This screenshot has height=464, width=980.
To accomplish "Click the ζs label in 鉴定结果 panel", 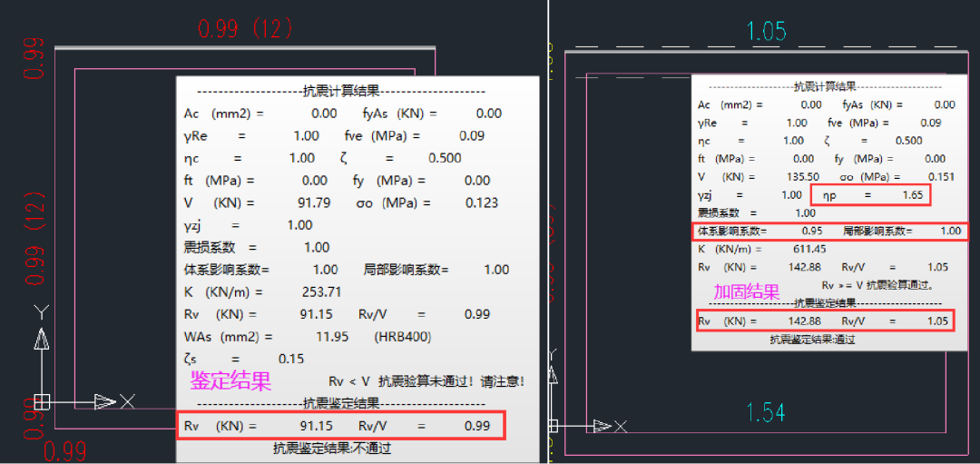I will [190, 359].
